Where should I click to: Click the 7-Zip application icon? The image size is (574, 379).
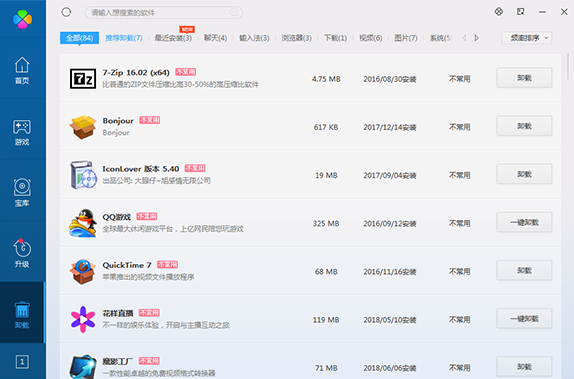(83, 78)
